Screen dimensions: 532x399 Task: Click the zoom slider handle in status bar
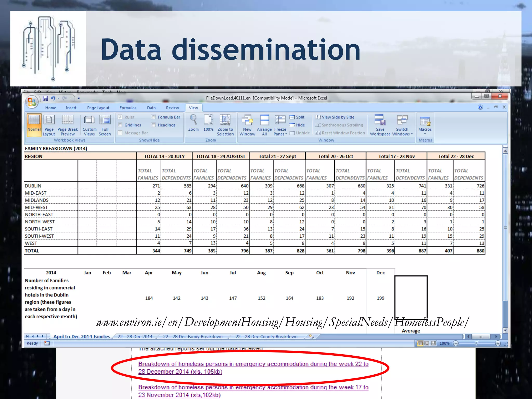pyautogui.click(x=476, y=343)
